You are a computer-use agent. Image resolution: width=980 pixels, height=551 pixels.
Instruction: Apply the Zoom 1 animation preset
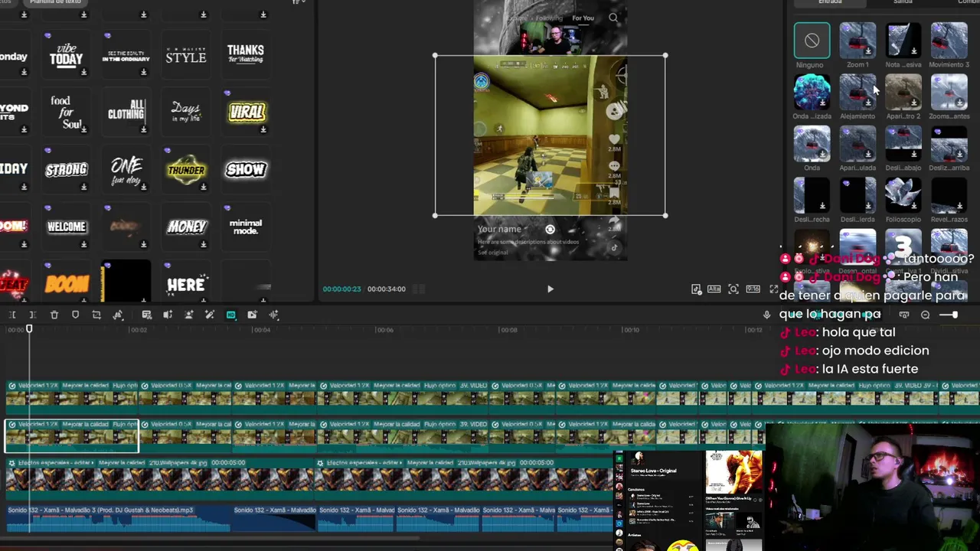point(857,41)
